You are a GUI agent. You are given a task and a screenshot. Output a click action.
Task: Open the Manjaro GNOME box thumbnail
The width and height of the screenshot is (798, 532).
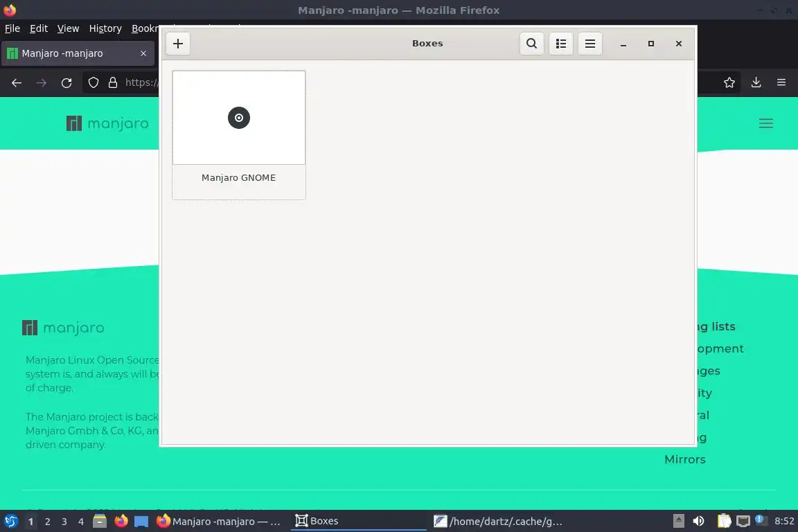[x=239, y=118]
